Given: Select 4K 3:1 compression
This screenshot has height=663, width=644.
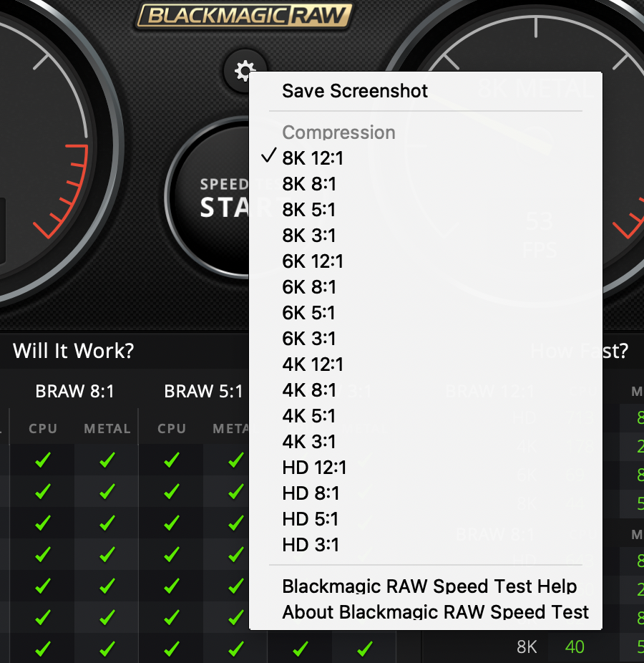Looking at the screenshot, I should (x=426, y=442).
